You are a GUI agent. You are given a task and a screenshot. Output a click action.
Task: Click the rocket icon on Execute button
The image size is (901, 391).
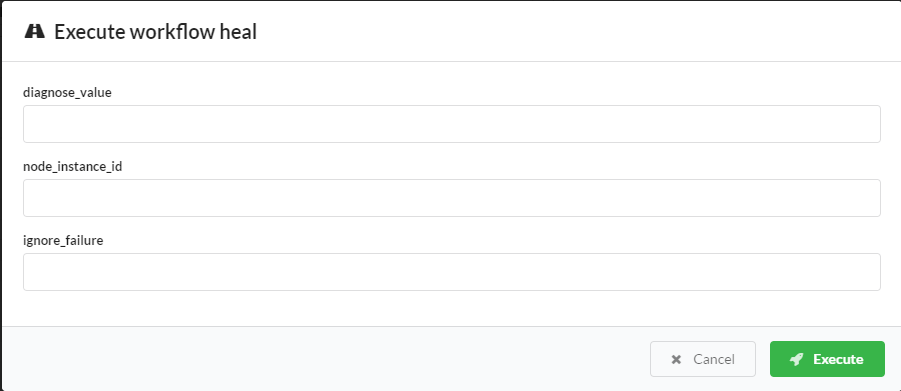click(796, 359)
